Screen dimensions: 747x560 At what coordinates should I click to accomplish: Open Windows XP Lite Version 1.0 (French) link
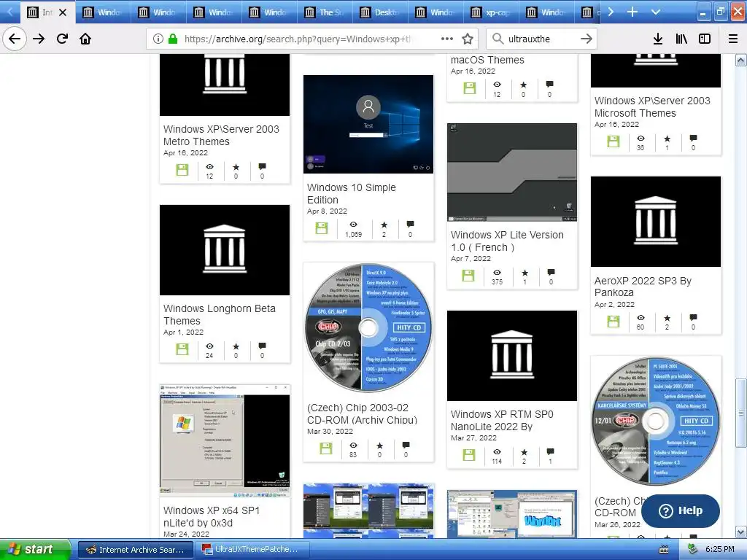pos(507,241)
